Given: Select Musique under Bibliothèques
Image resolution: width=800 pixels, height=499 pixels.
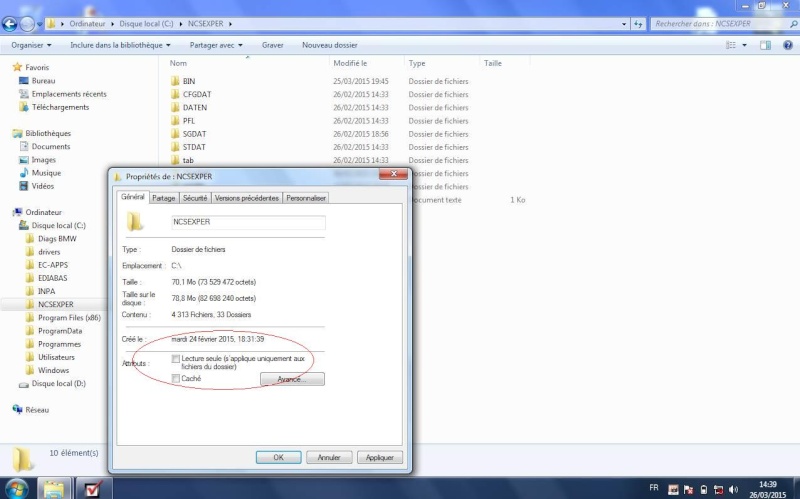Looking at the screenshot, I should tap(46, 173).
